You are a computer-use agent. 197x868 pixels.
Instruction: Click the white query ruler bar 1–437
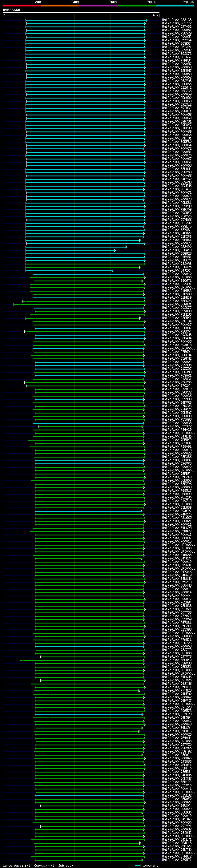81,12
